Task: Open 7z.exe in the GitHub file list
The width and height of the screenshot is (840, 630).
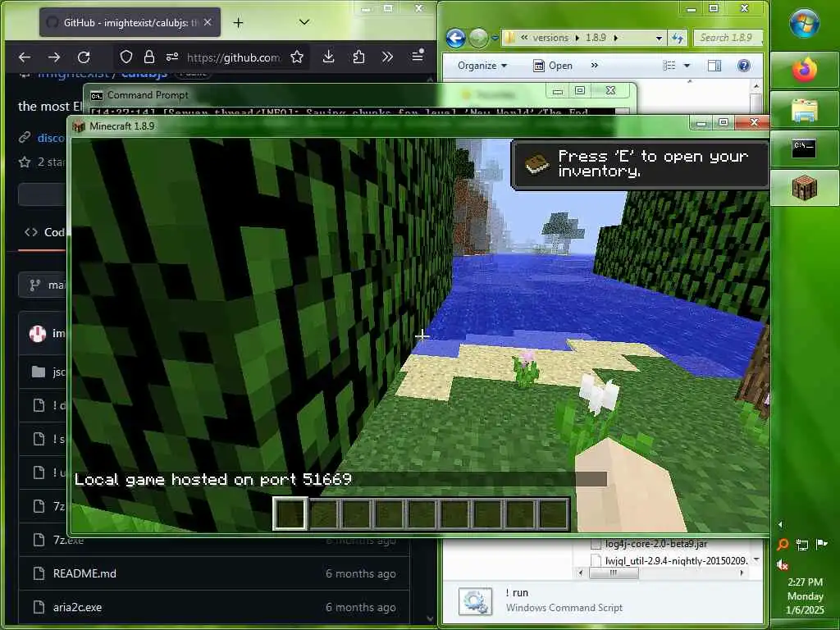Action: point(68,540)
